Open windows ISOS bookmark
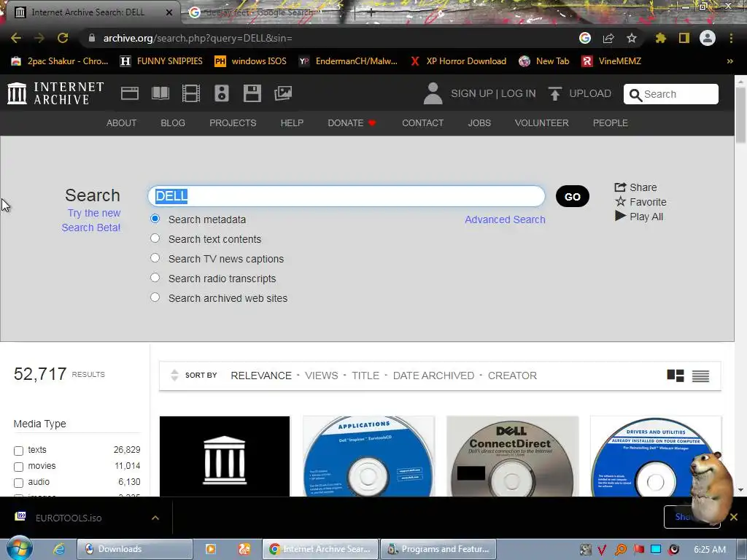Image resolution: width=747 pixels, height=560 pixels. pos(251,61)
